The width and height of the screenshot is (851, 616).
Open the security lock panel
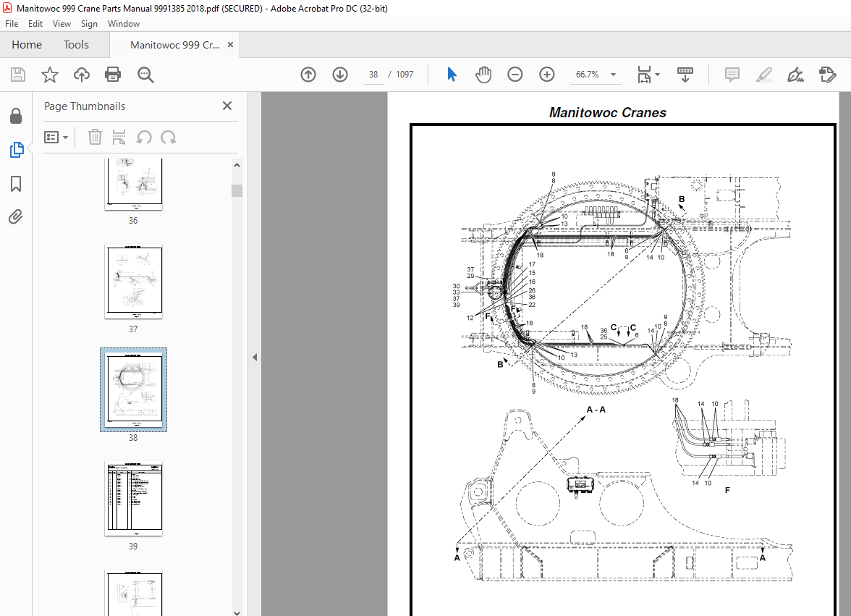pyautogui.click(x=16, y=116)
